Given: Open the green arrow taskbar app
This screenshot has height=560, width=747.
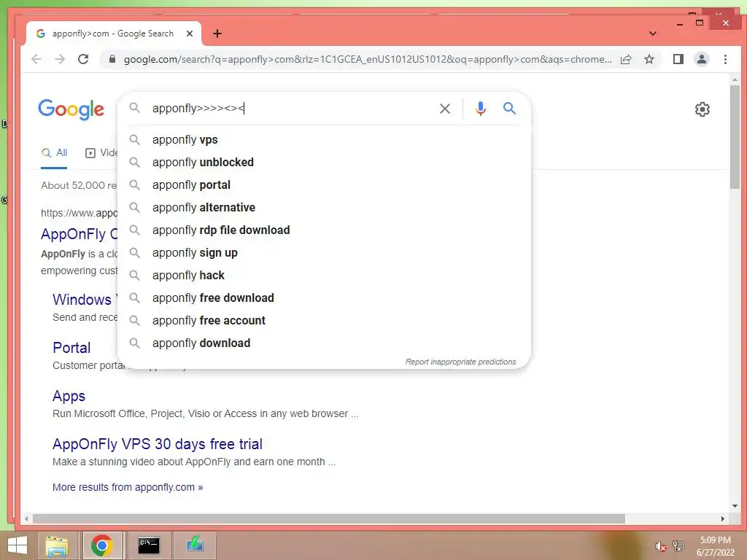Looking at the screenshot, I should pyautogui.click(x=194, y=545).
